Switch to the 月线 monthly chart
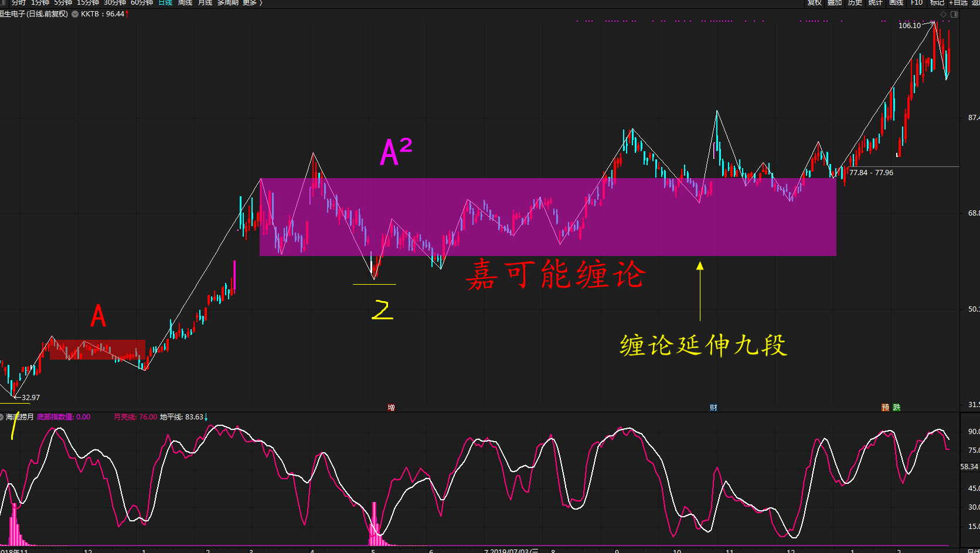Image resolution: width=980 pixels, height=553 pixels. (x=205, y=2)
